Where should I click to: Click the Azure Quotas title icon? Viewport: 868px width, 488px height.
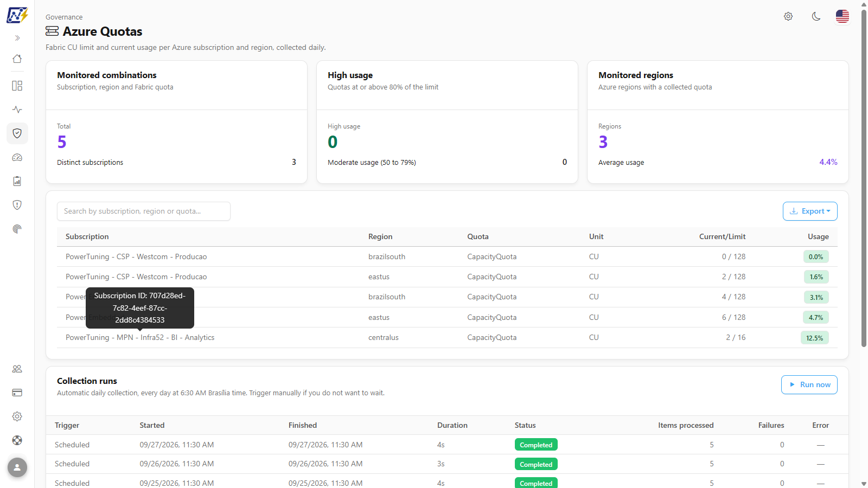52,31
